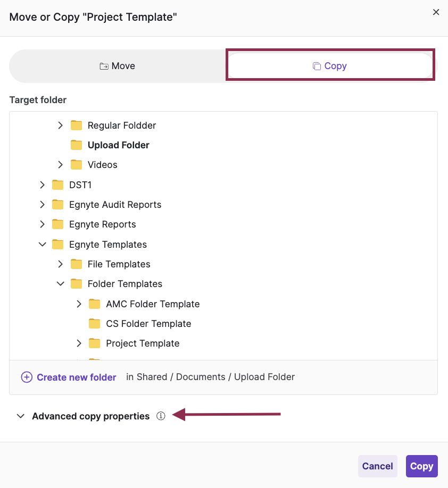Click the Upload Folder folder icon

coord(76,145)
